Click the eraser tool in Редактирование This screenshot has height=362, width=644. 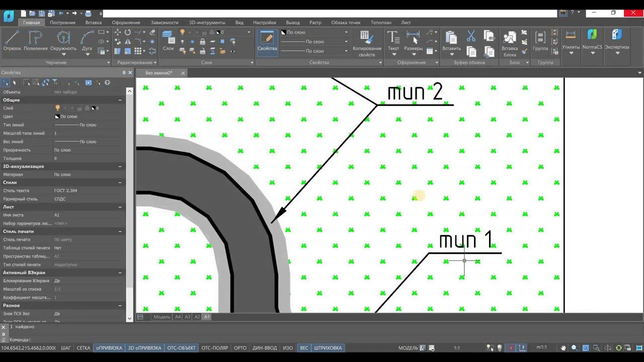(x=152, y=32)
